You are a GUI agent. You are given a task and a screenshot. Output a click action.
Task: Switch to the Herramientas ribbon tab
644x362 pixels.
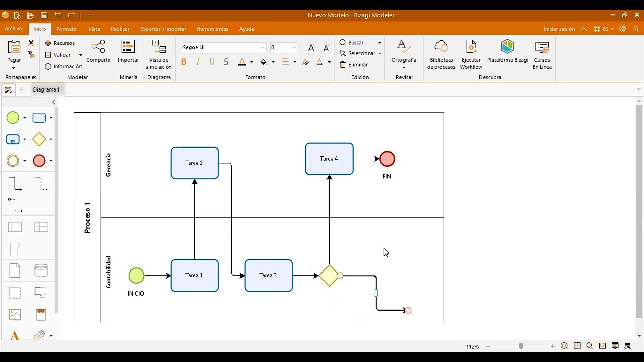point(212,29)
